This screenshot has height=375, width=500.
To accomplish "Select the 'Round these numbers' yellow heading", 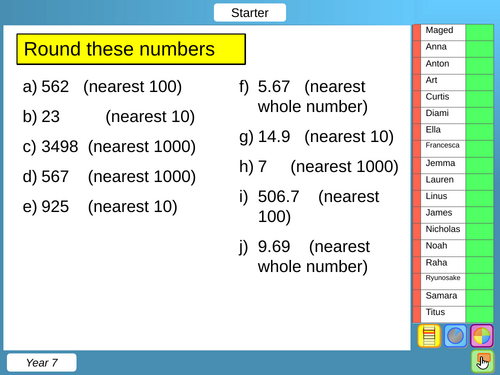I will click(131, 49).
